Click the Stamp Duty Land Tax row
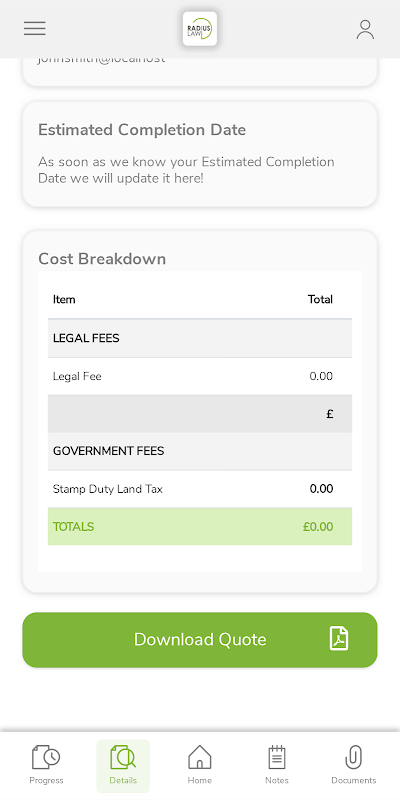The height and width of the screenshot is (800, 400). pyautogui.click(x=200, y=489)
